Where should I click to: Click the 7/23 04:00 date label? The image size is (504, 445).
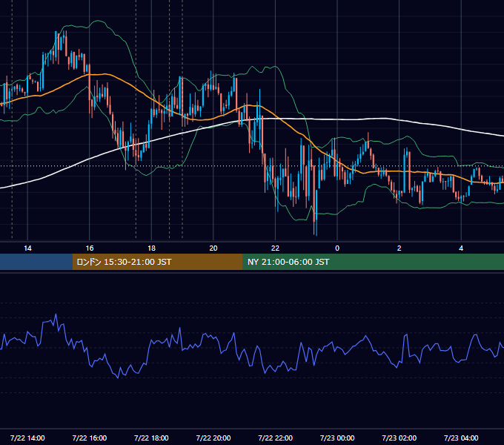tap(461, 438)
